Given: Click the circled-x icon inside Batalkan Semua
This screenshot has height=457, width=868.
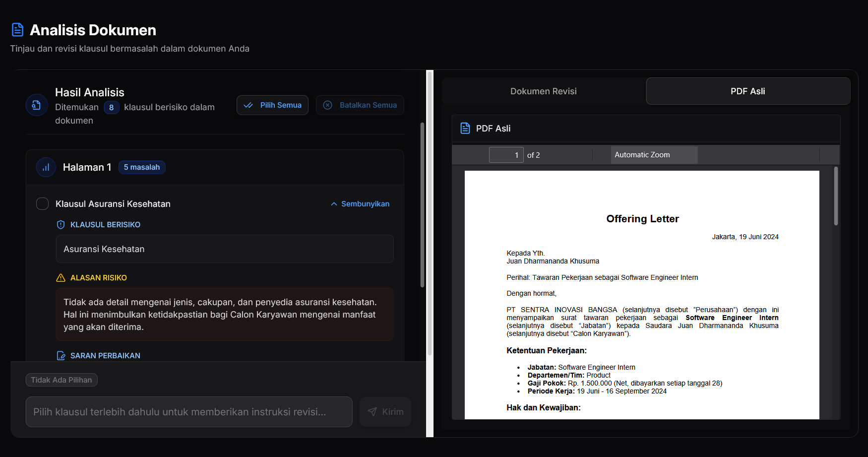Looking at the screenshot, I should (x=327, y=105).
